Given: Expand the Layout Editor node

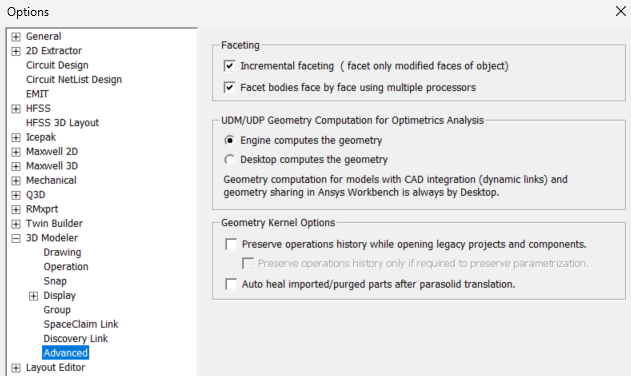Looking at the screenshot, I should 16,368.
